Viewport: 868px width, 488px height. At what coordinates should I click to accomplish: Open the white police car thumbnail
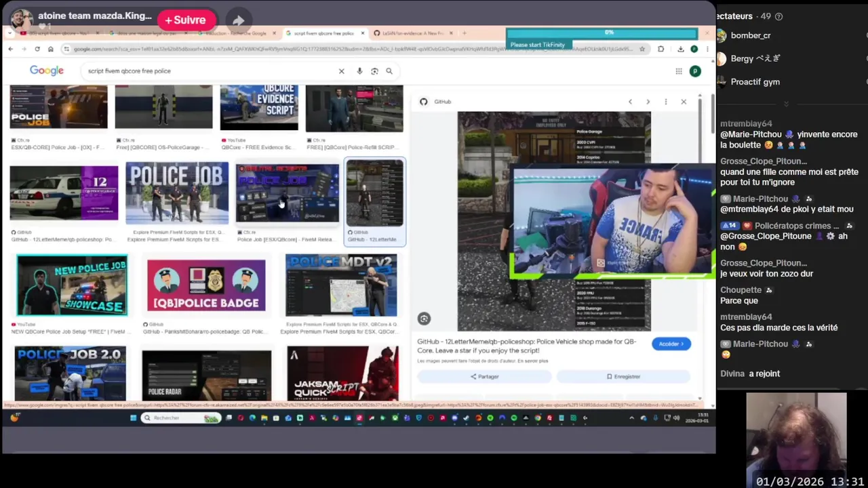(64, 193)
